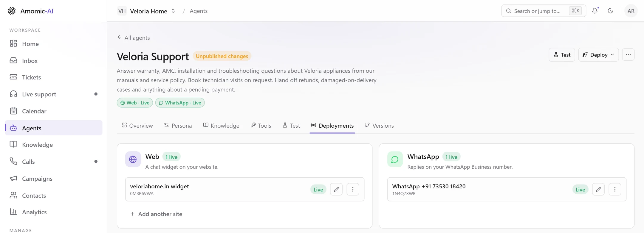Open Calendar in the sidebar

click(x=54, y=111)
